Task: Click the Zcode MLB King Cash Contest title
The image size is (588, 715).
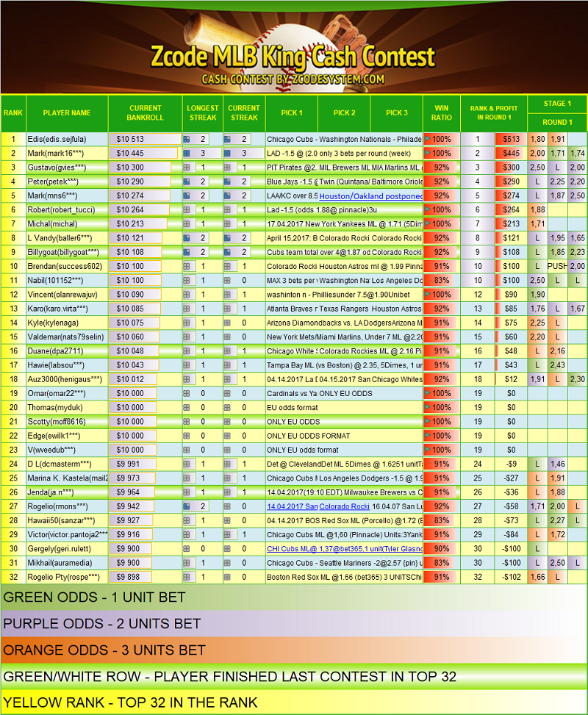Action: 293,57
